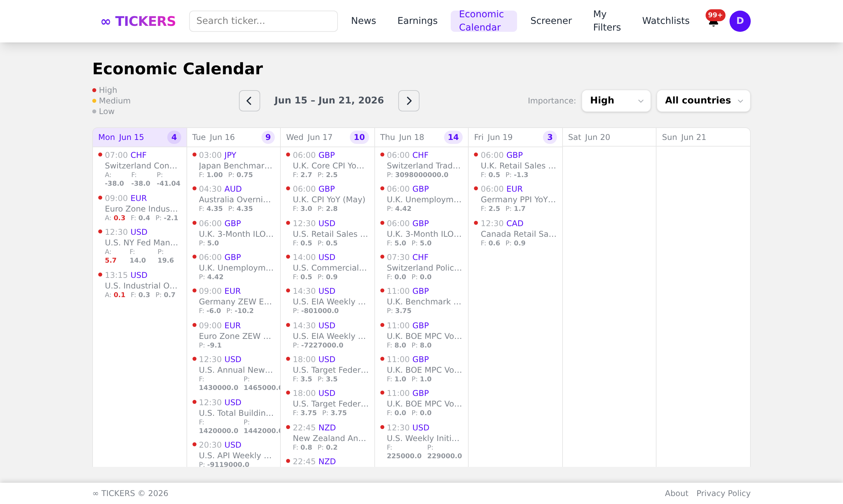Select the Sun Jun 21 column header

click(x=703, y=137)
